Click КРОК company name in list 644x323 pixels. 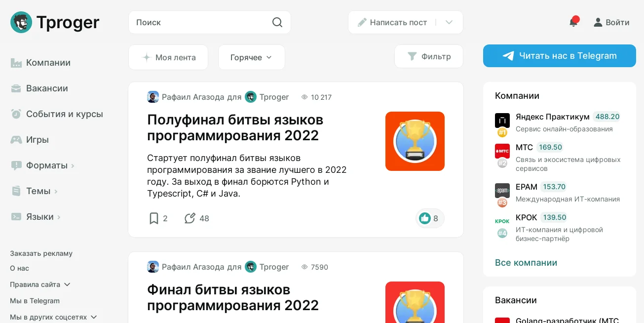coord(527,218)
